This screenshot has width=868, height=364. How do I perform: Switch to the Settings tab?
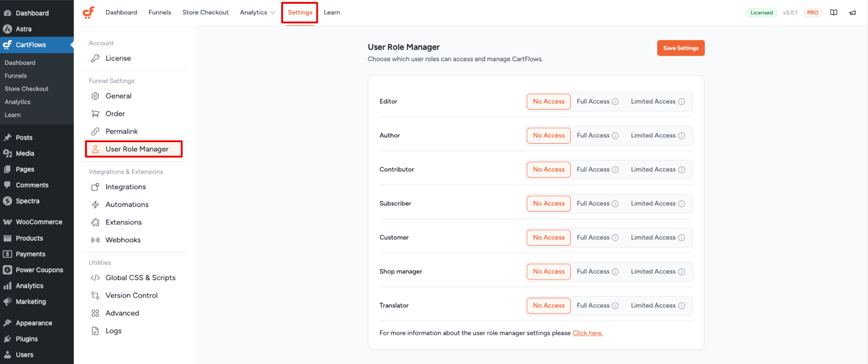point(300,13)
